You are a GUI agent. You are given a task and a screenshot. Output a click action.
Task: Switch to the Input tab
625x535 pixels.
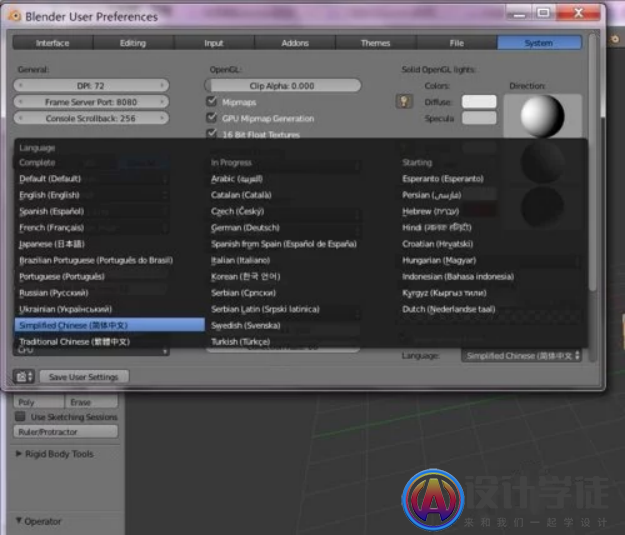214,43
